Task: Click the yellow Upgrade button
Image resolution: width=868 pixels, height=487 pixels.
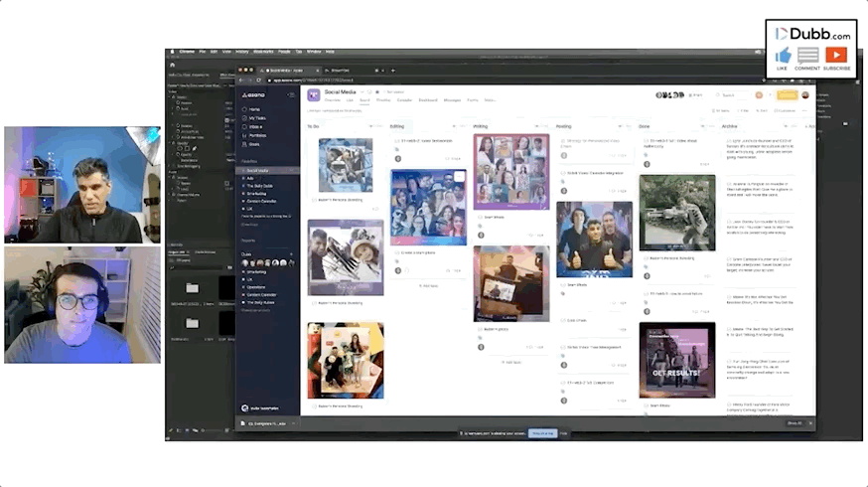Action: (x=787, y=95)
